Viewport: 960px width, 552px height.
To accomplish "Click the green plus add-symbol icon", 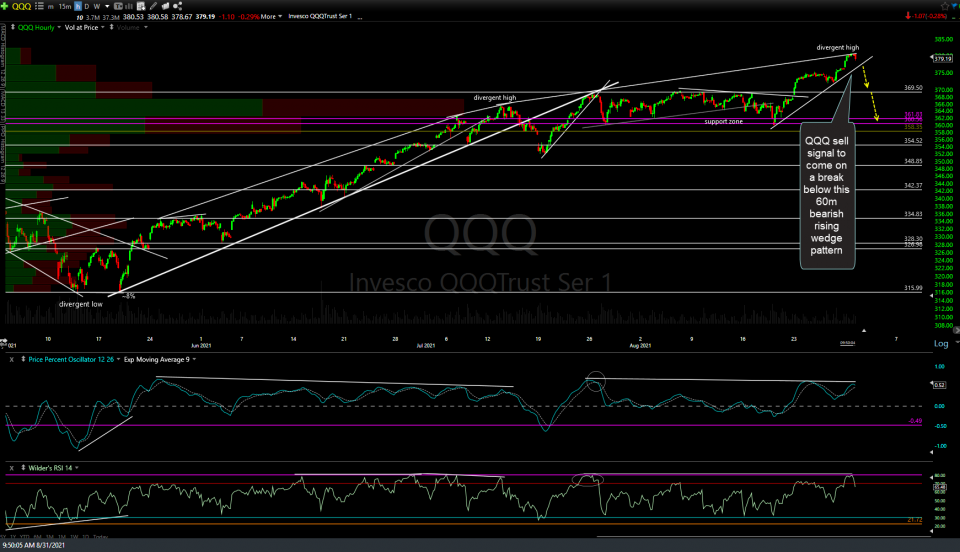I will 4,6.
